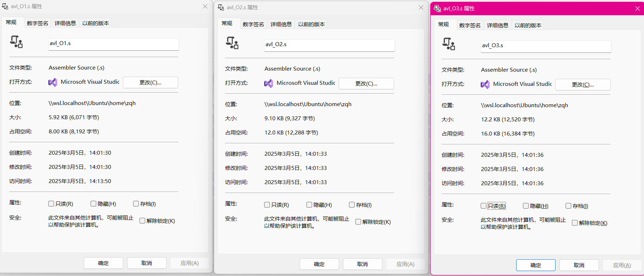Click disk usage 8.00 KB (8,192 字节)
The width and height of the screenshot is (644, 276).
pos(74,131)
